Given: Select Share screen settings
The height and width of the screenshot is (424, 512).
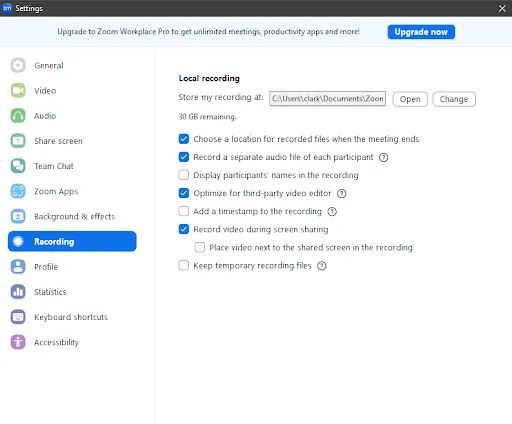Looking at the screenshot, I should pyautogui.click(x=72, y=141).
